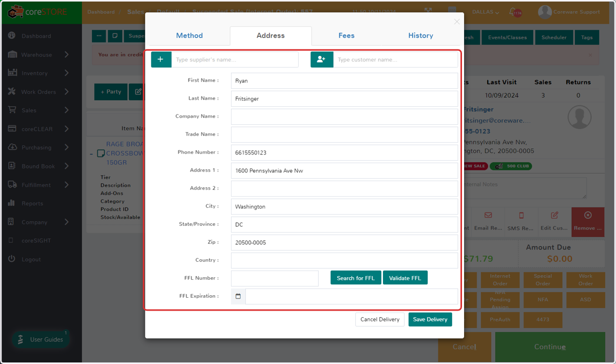
Task: Click the Coreware Support user avatar
Action: (545, 12)
